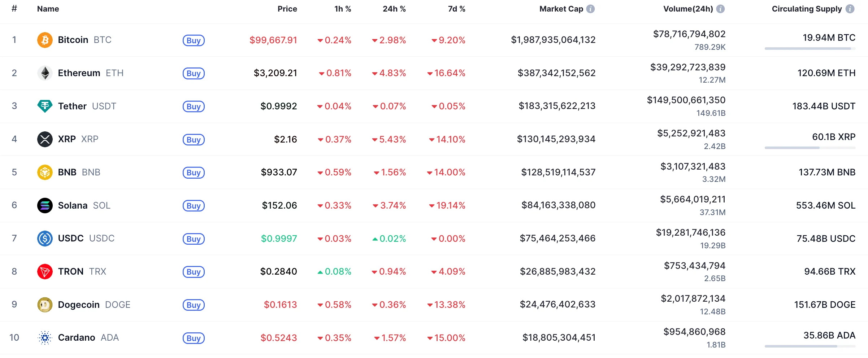Click the Cardano logo icon

coord(45,338)
